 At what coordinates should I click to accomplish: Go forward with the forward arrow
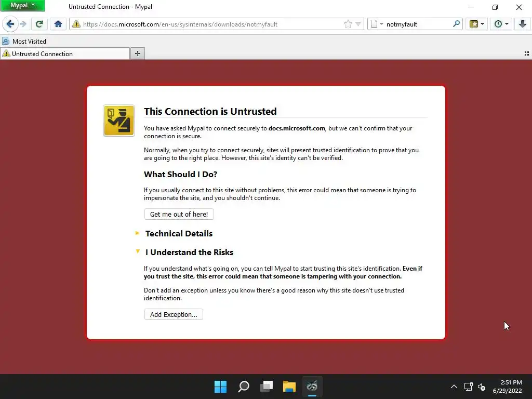coord(23,24)
